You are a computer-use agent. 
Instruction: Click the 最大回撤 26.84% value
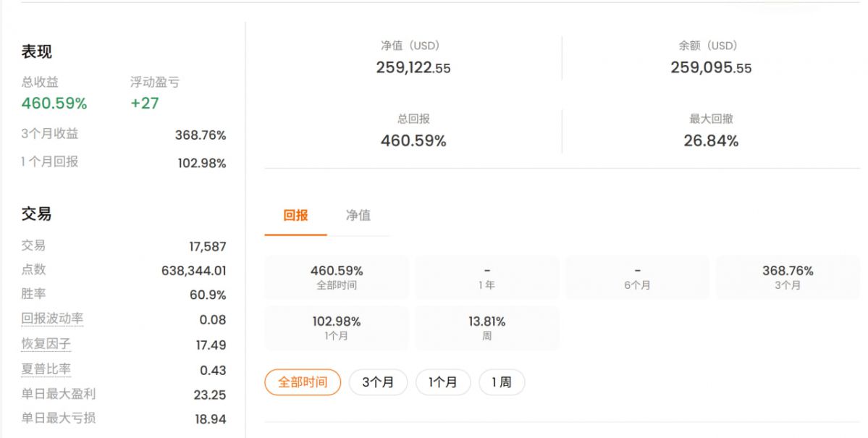click(711, 140)
